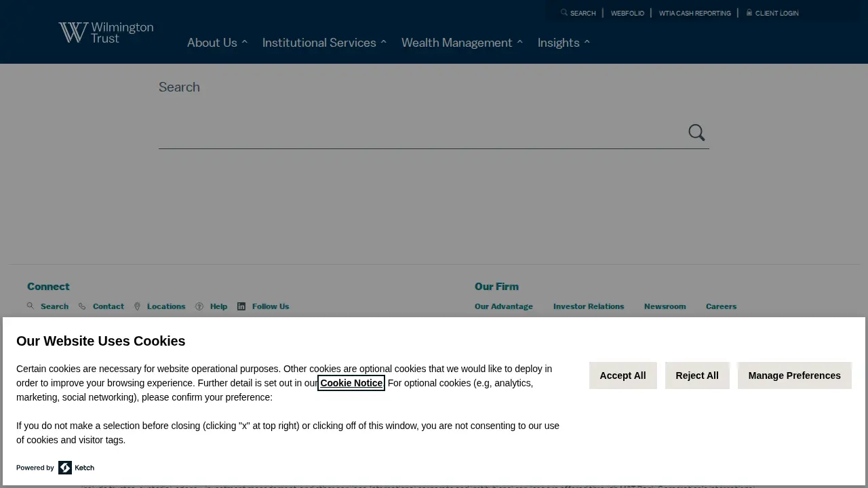Click the Help question mark icon
The image size is (868, 488).
[x=199, y=306]
